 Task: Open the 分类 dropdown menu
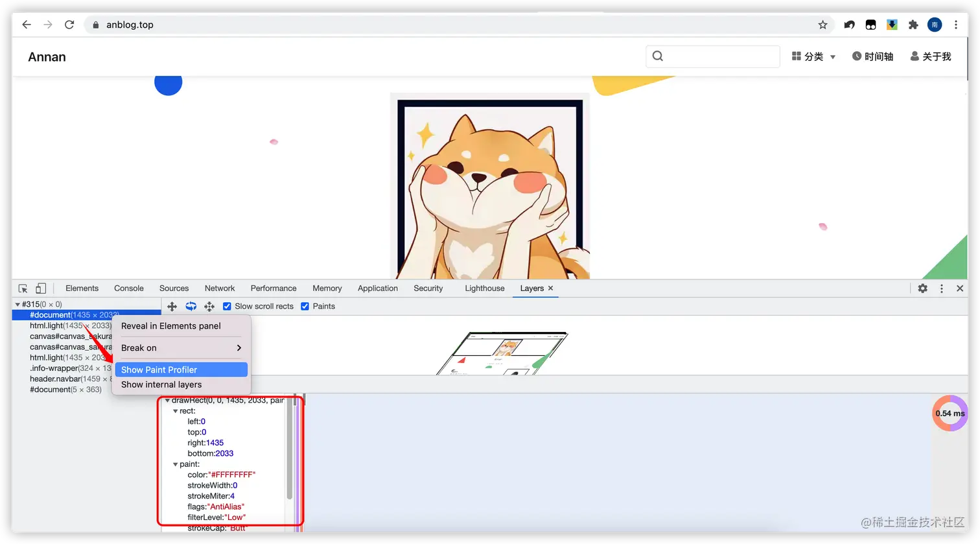[813, 56]
